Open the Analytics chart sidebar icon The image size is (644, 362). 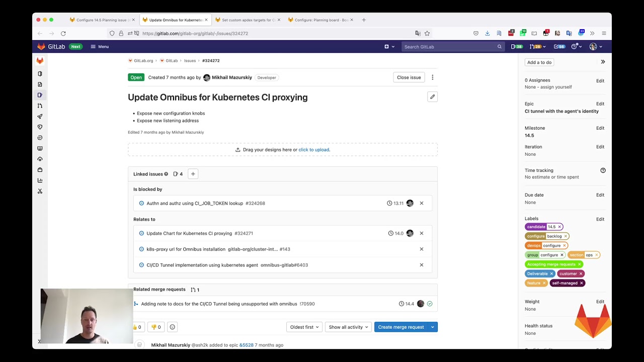tap(40, 180)
